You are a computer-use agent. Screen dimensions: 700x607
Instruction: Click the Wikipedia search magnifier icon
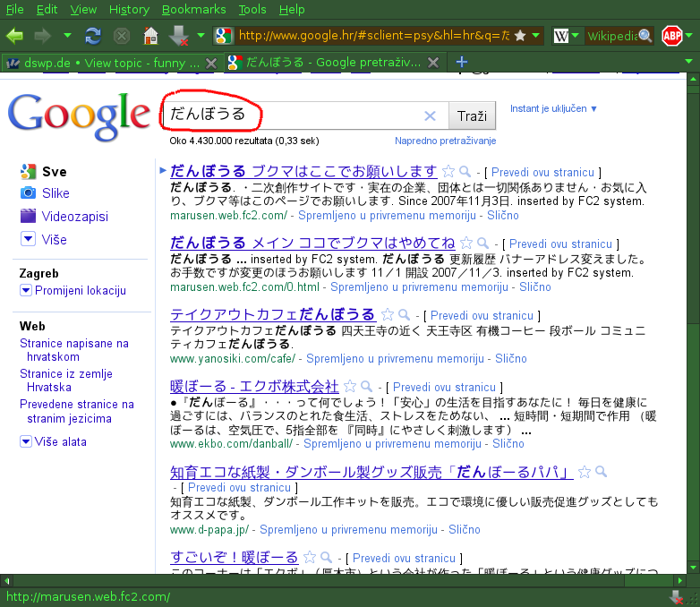click(x=645, y=36)
